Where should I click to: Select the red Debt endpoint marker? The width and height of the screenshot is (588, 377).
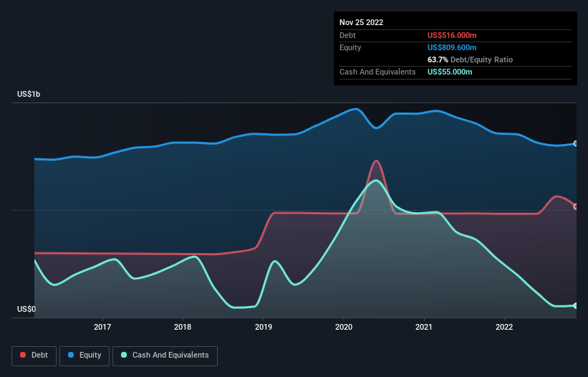coord(576,206)
